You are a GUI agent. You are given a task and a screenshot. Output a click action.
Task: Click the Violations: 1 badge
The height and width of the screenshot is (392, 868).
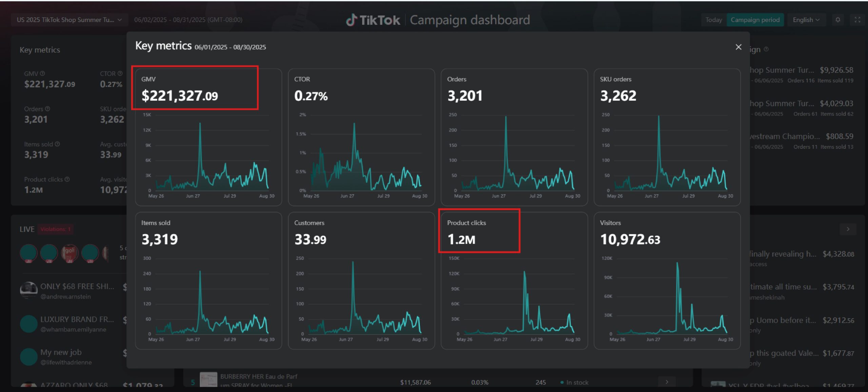pos(55,229)
